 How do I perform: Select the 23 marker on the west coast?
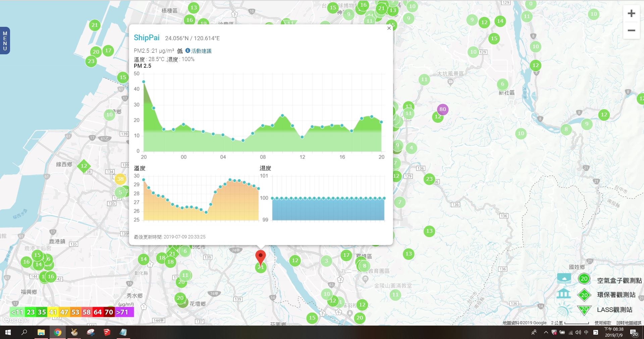(91, 61)
